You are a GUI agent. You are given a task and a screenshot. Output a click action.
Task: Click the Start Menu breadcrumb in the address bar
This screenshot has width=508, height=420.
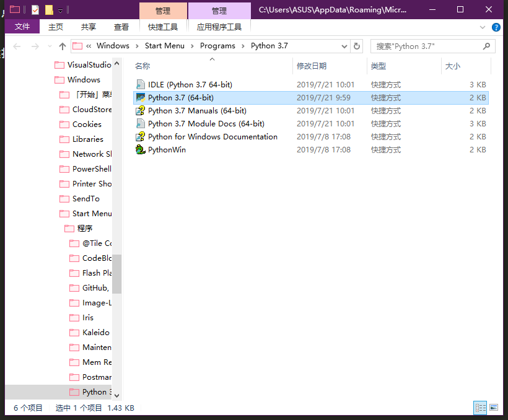click(x=164, y=46)
